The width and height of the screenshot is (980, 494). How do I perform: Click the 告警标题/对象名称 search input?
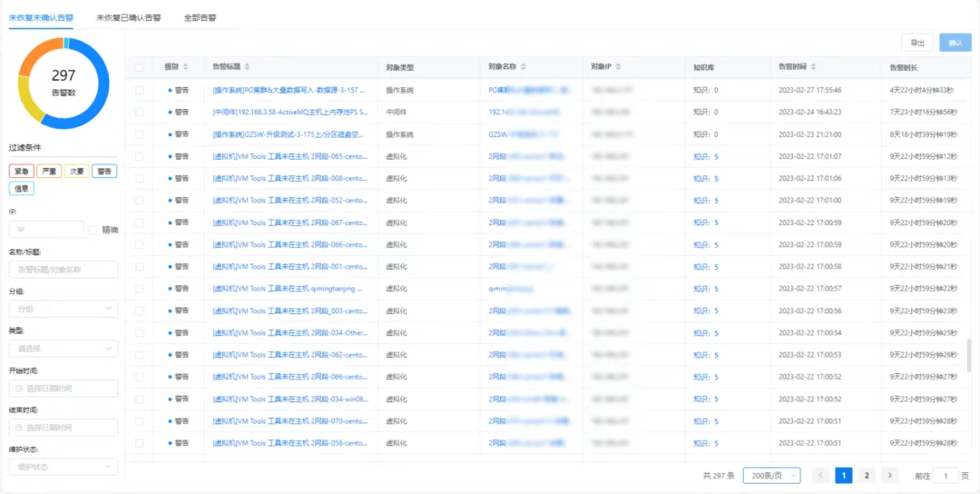pyautogui.click(x=64, y=270)
